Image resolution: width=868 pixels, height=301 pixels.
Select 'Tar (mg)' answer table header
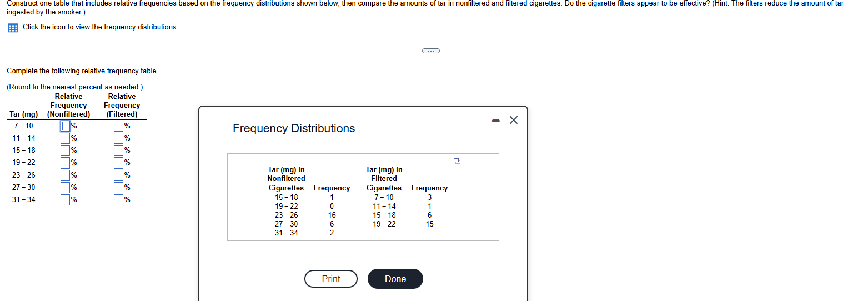(x=24, y=114)
